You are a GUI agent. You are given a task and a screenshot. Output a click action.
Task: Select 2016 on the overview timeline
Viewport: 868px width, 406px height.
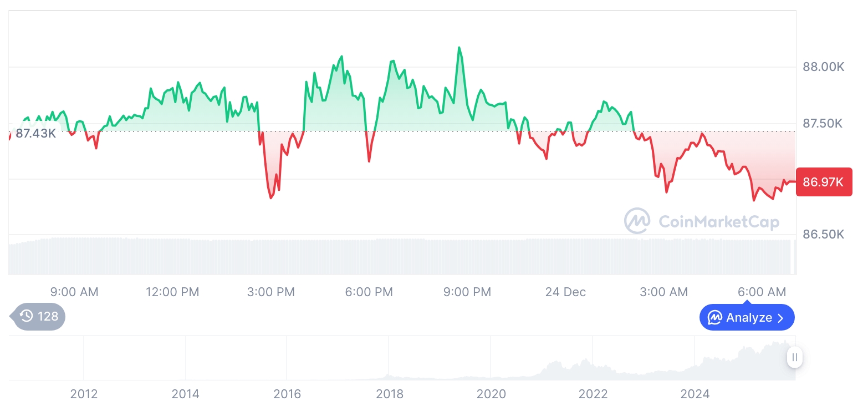coord(287,394)
